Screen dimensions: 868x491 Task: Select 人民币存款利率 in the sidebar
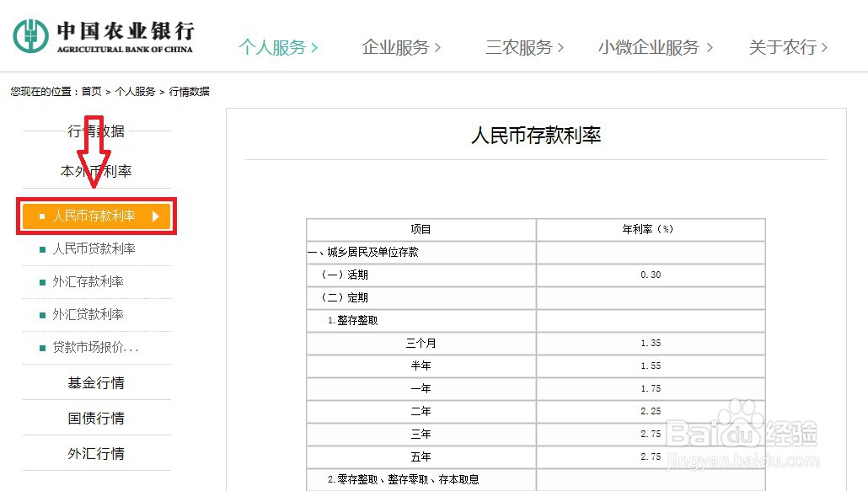pos(96,216)
